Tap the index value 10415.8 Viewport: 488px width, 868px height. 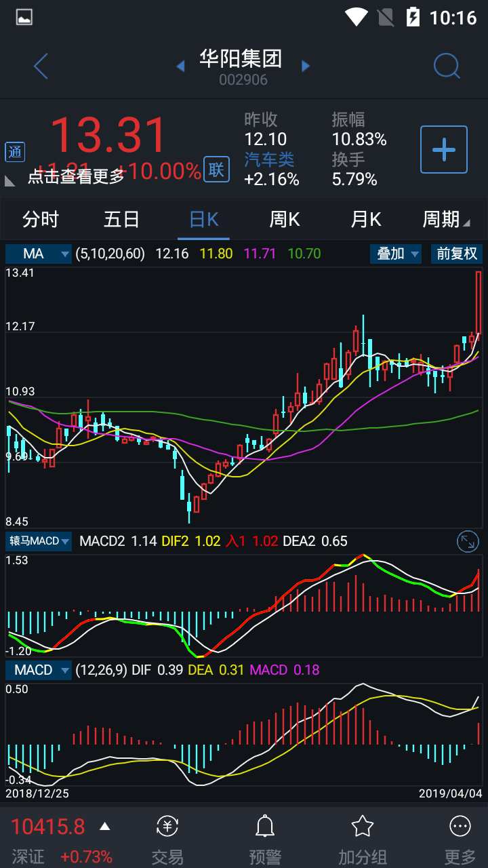pyautogui.click(x=48, y=827)
